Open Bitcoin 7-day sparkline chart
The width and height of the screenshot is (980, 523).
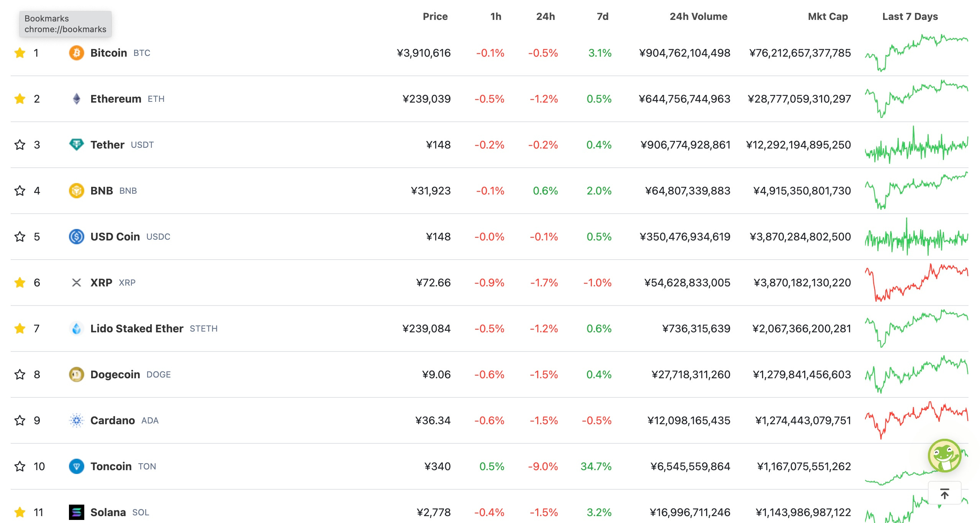pos(916,53)
